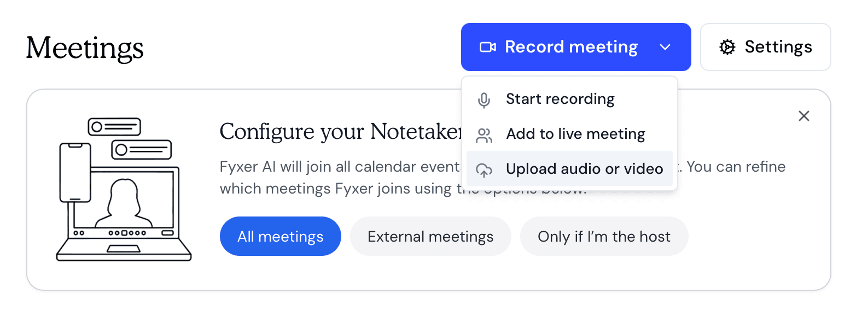Click the cloud upload icon in the menu
Viewport: 868px width, 316px height.
tap(485, 169)
